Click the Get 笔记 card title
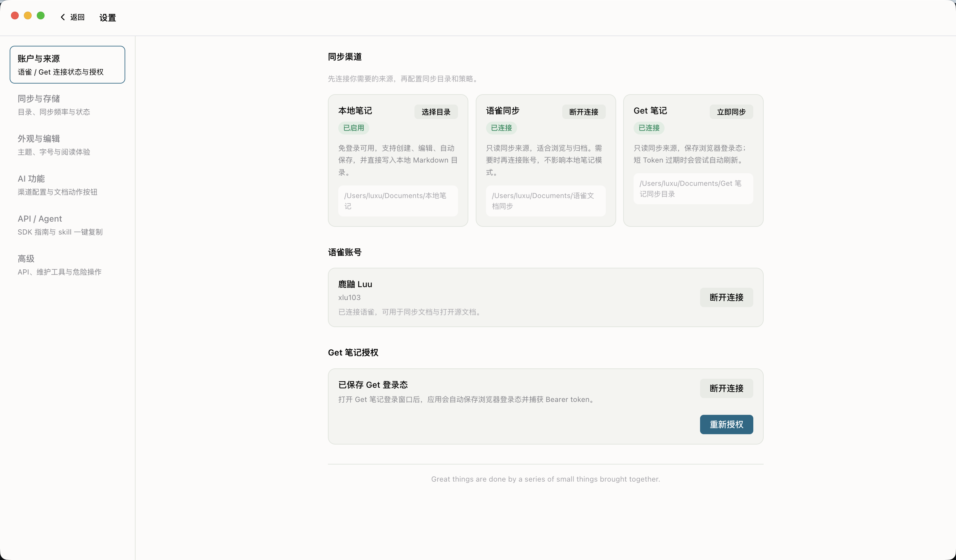Viewport: 956px width, 560px height. (650, 111)
